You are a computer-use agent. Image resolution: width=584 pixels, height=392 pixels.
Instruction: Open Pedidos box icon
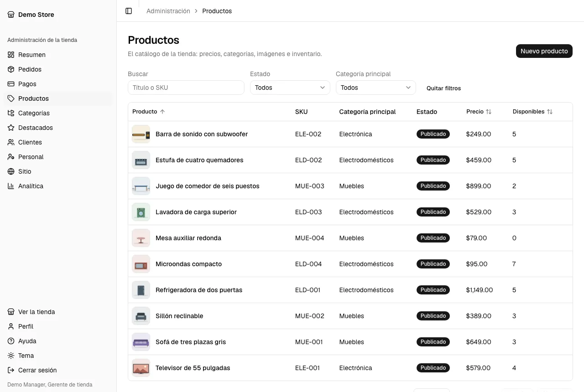tap(11, 69)
